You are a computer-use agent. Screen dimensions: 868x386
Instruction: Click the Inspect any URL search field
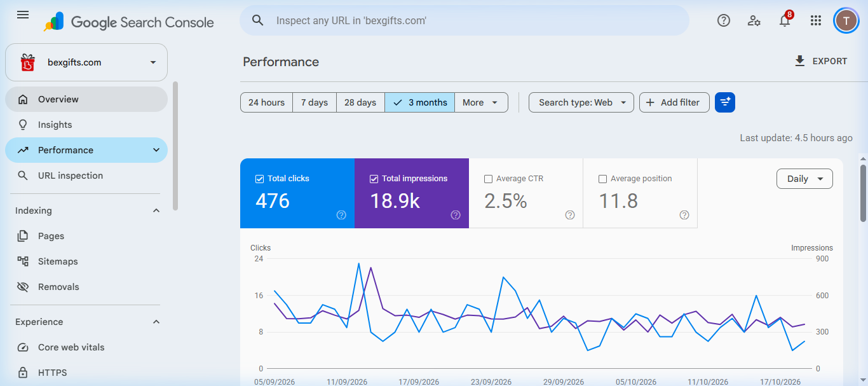(x=465, y=20)
